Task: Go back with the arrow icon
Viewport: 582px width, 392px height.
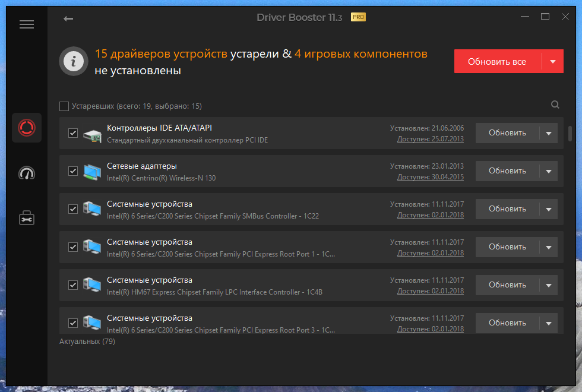Action: click(68, 18)
